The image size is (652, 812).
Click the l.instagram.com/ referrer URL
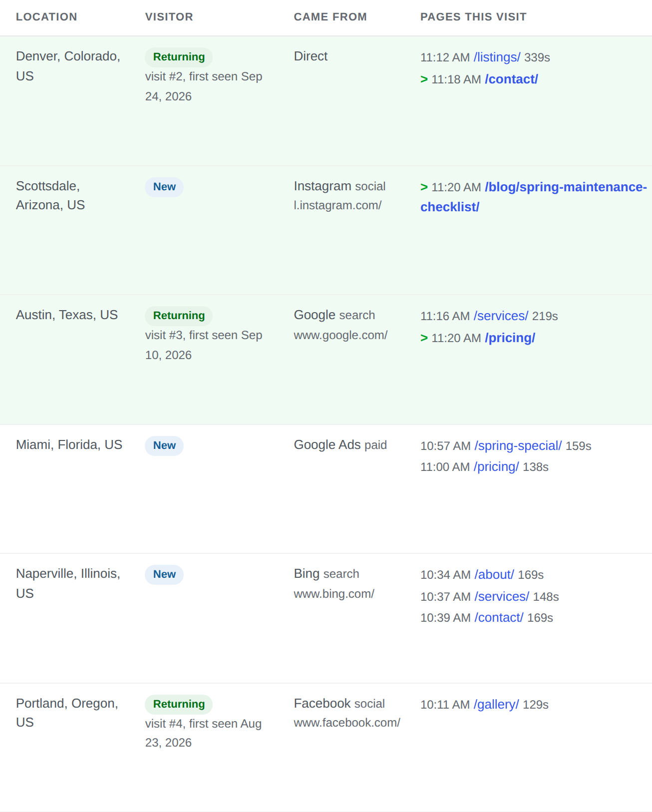(x=337, y=205)
